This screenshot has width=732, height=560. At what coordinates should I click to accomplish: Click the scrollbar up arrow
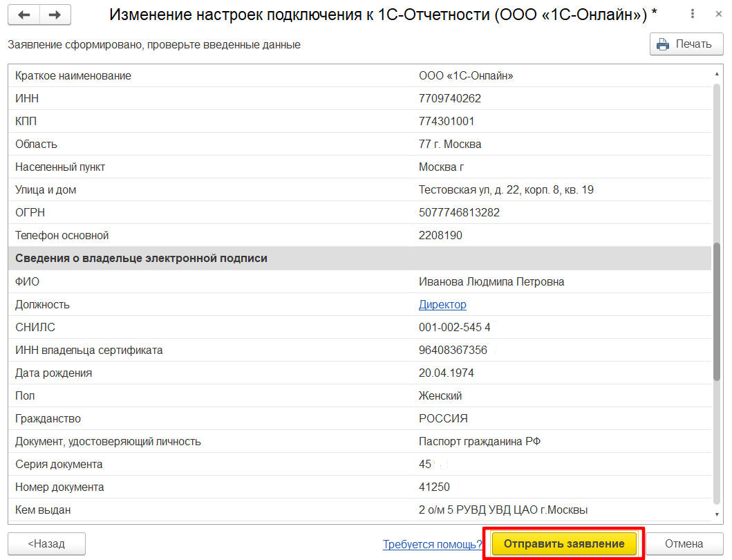click(x=717, y=74)
